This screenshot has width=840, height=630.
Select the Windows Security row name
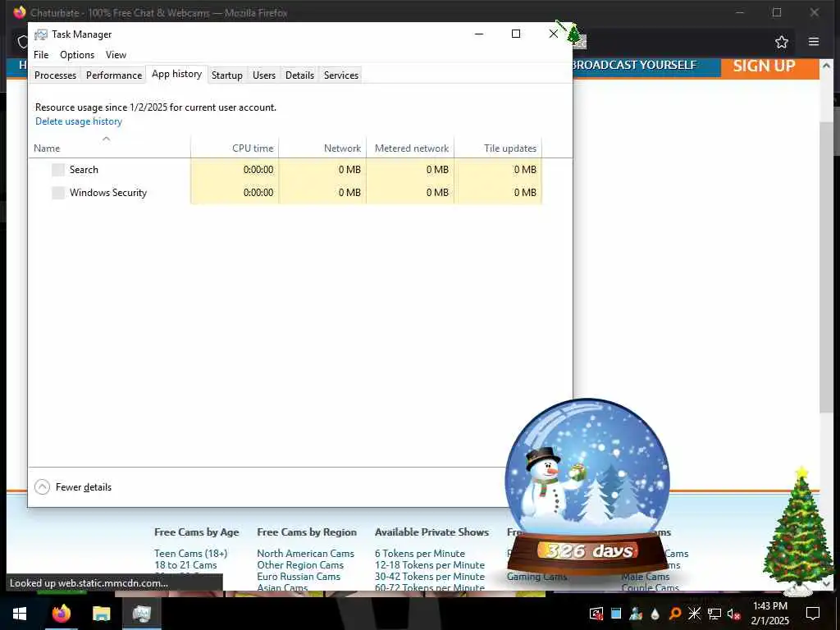tap(108, 193)
